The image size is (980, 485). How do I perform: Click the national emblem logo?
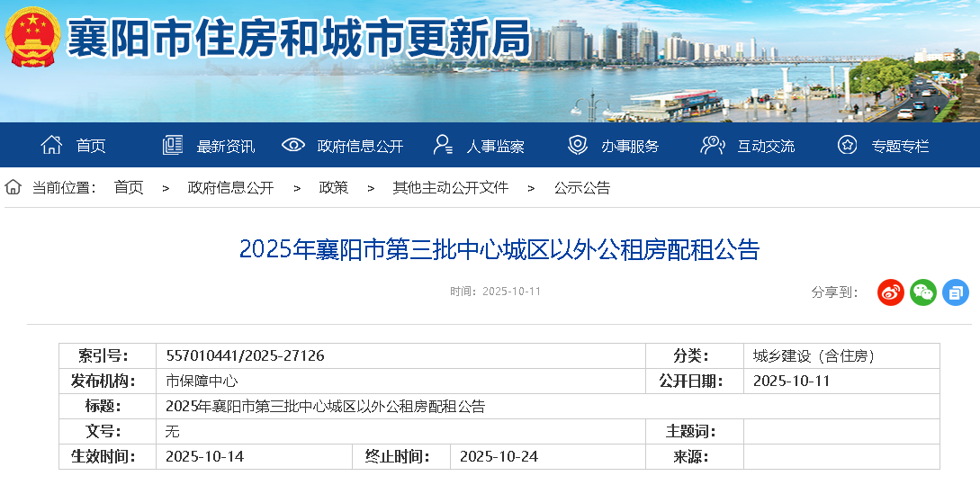tap(33, 37)
